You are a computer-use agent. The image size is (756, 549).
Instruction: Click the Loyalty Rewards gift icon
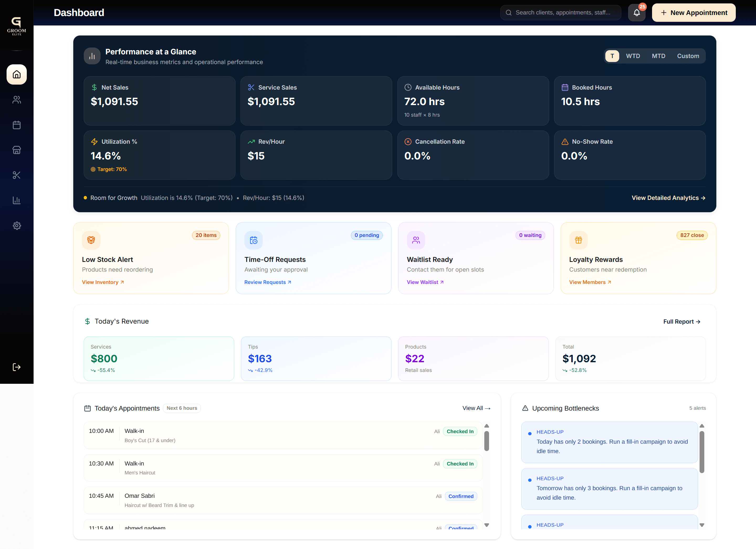578,240
